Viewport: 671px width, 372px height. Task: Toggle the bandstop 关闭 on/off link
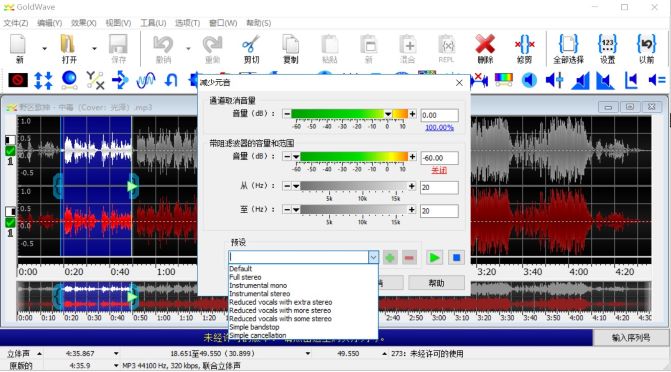(x=439, y=170)
